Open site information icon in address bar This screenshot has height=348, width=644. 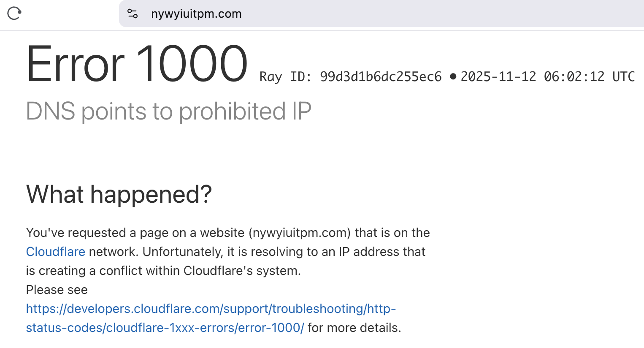tap(133, 14)
